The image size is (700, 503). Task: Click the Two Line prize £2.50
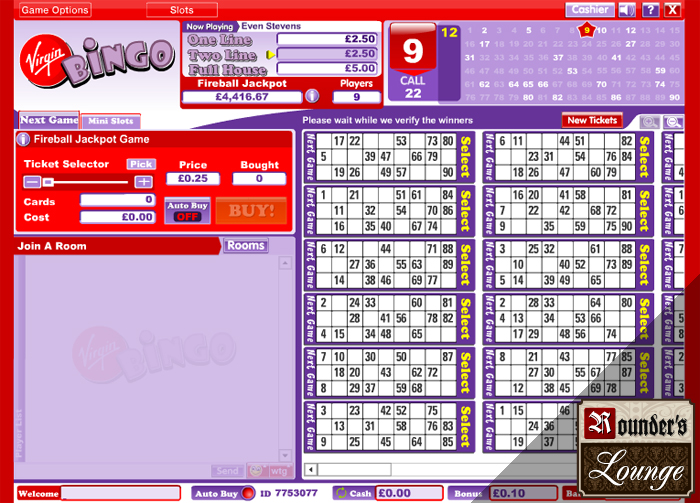[x=327, y=54]
